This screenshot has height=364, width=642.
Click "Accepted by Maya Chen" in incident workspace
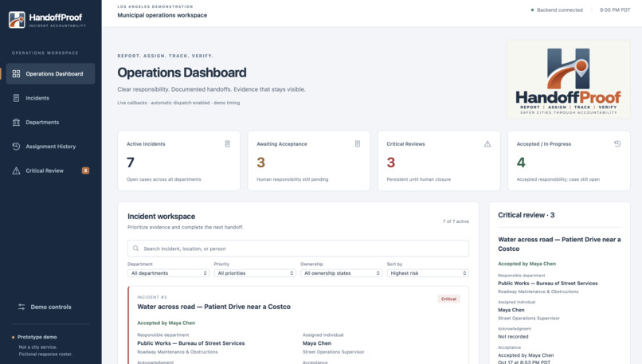(x=166, y=323)
